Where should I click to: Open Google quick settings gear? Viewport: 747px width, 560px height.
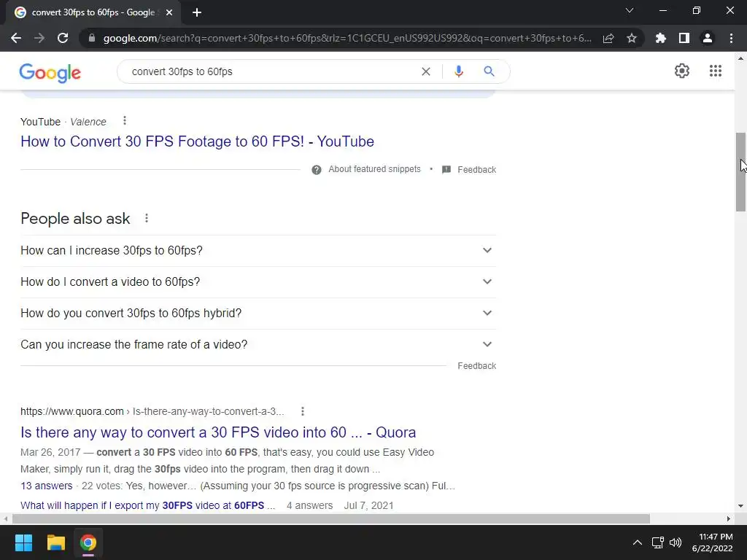(x=682, y=71)
